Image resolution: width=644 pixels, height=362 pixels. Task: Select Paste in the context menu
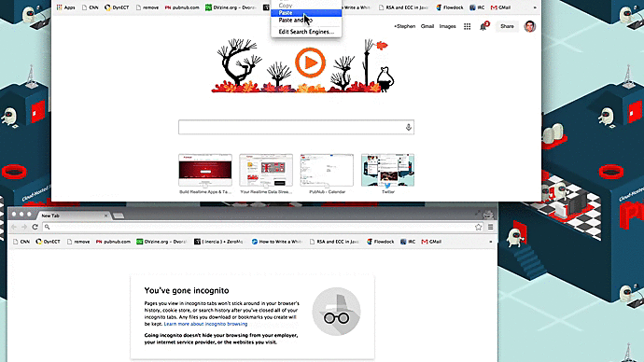pos(306,13)
